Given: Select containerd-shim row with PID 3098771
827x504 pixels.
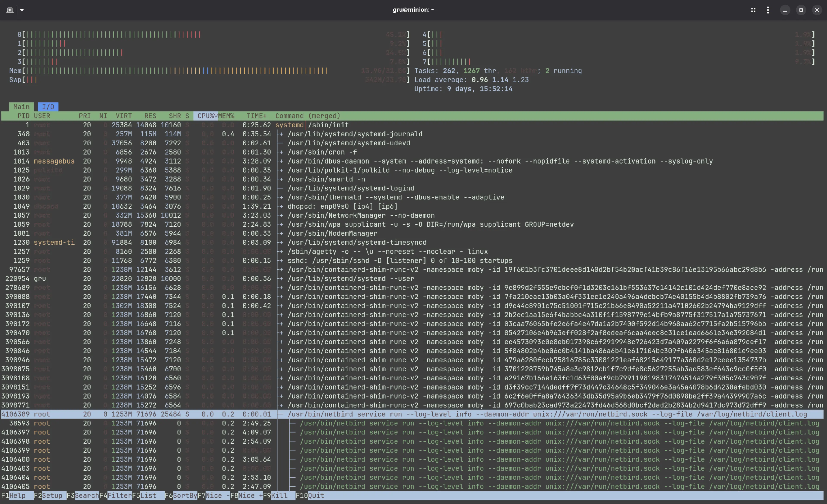Looking at the screenshot, I should pyautogui.click(x=412, y=405).
